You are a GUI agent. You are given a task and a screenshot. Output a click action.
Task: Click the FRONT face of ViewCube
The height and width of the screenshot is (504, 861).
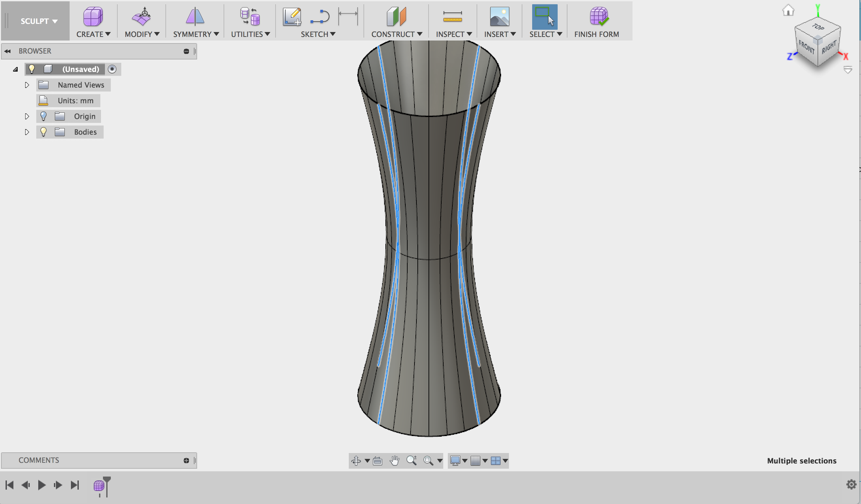806,47
